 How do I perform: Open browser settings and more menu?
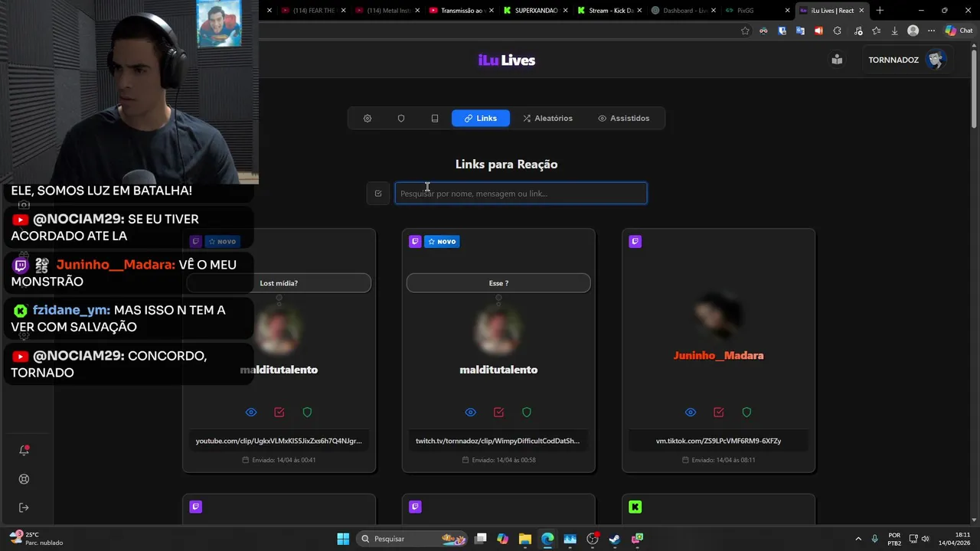[x=931, y=31]
